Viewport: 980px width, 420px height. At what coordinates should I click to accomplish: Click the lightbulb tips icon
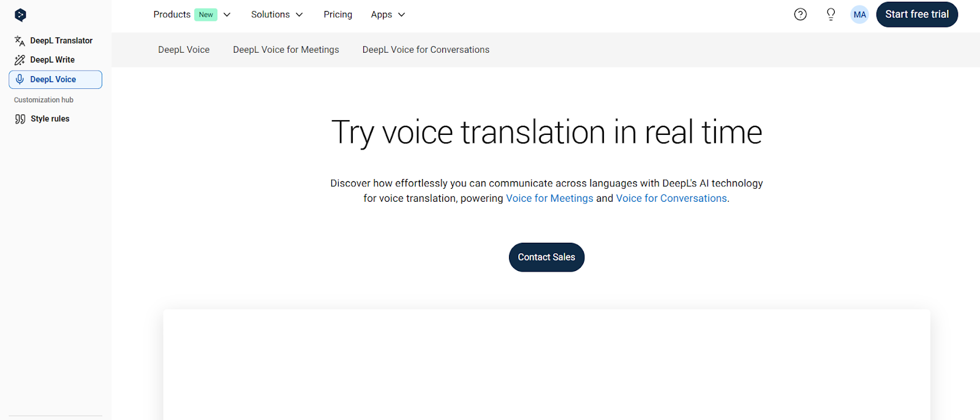831,14
